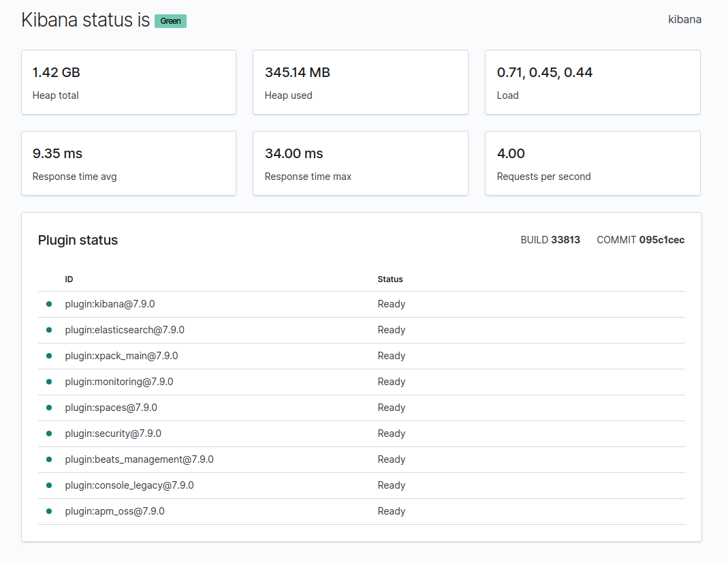The height and width of the screenshot is (563, 728).
Task: Click the status dot beside plugin:security
Action: (49, 433)
